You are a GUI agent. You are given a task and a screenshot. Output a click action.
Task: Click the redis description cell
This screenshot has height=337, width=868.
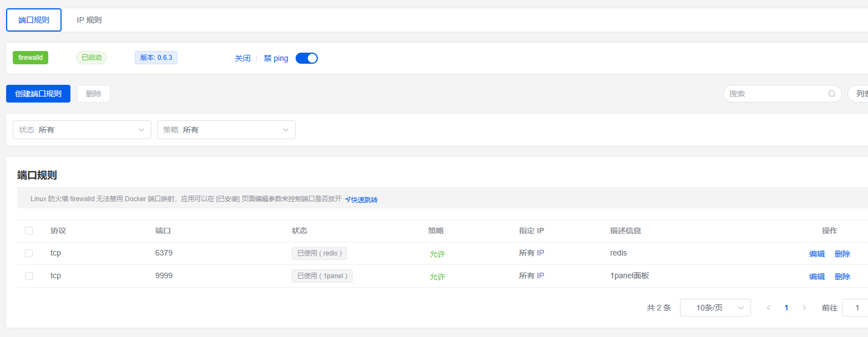click(618, 253)
